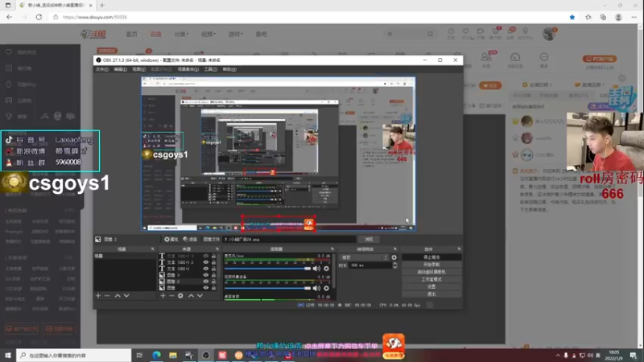Move scene up with arrow icon
The image size is (644, 362).
[118, 295]
